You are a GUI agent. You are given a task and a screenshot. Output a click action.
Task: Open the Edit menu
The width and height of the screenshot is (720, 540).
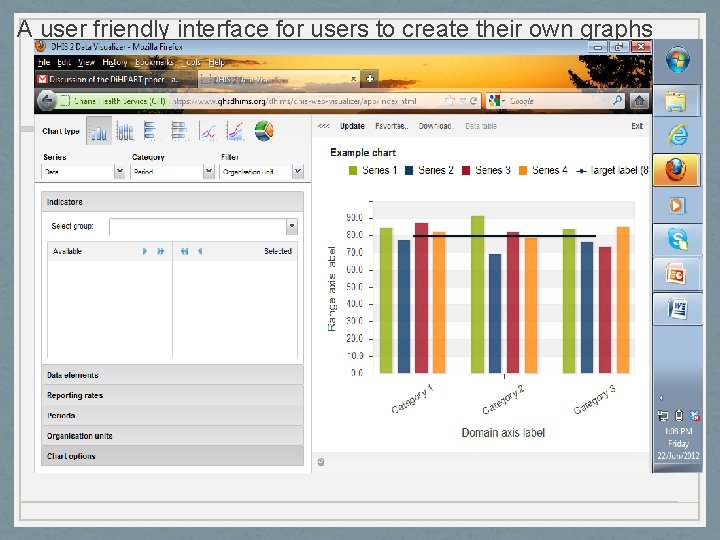pos(64,62)
